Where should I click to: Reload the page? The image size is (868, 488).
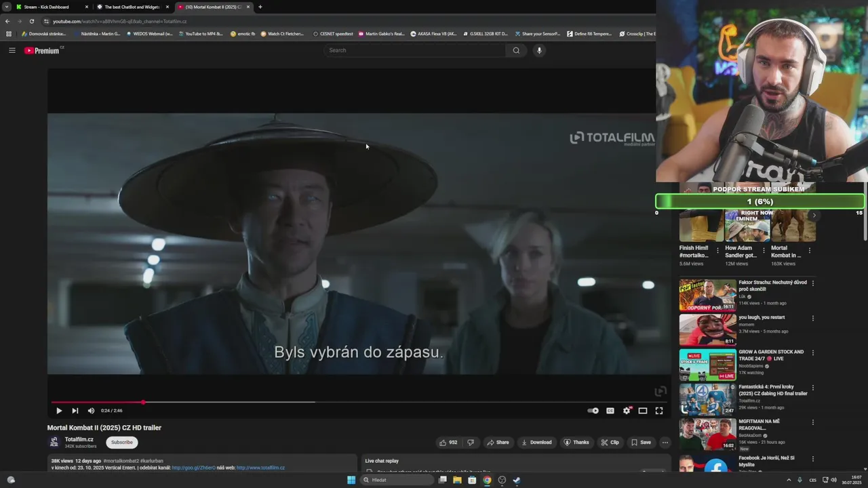tap(31, 21)
